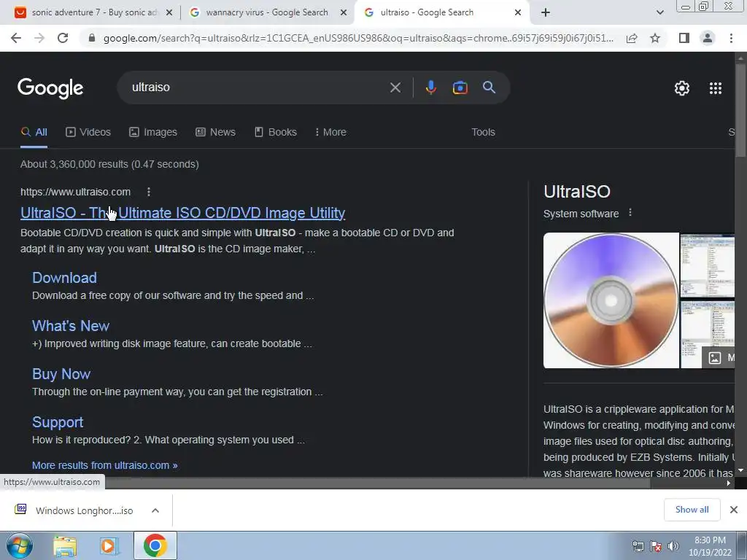The height and width of the screenshot is (560, 747).
Task: Reload the current page
Action: click(x=63, y=38)
